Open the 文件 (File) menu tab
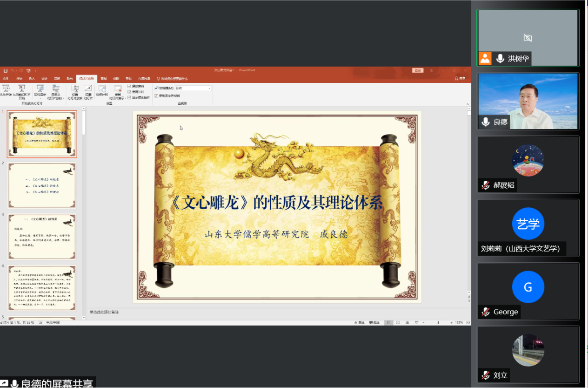Screen dimensions: 588x388 pos(6,79)
